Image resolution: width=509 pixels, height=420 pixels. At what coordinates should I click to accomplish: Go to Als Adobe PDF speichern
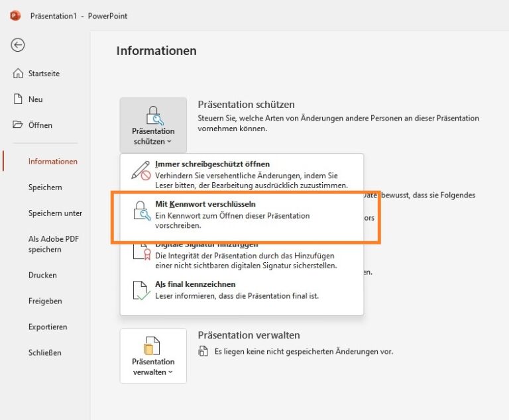54,244
